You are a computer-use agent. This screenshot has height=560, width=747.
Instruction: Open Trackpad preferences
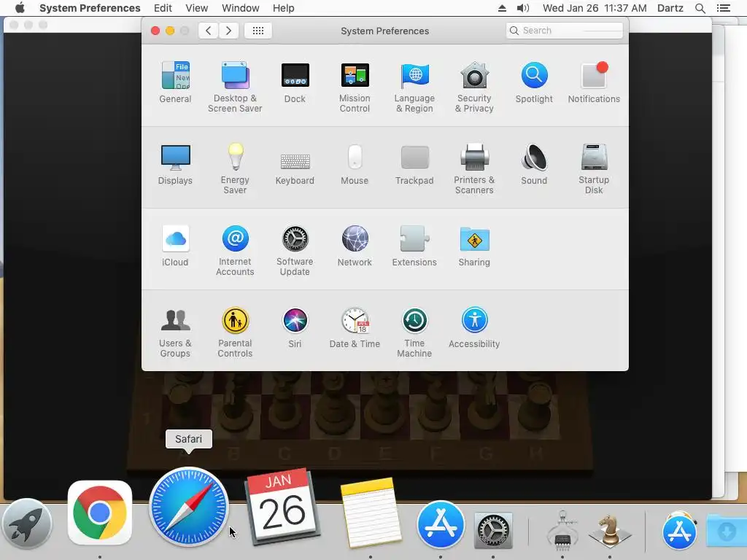[x=414, y=164]
